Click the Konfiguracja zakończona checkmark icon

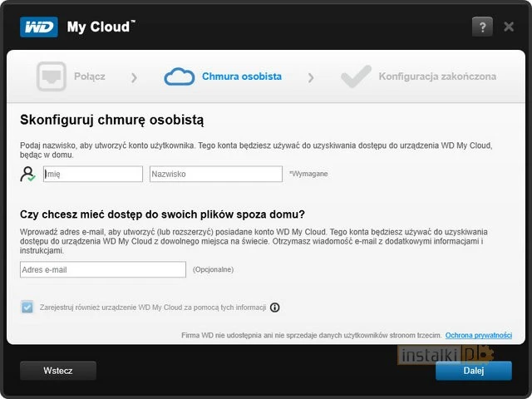356,76
